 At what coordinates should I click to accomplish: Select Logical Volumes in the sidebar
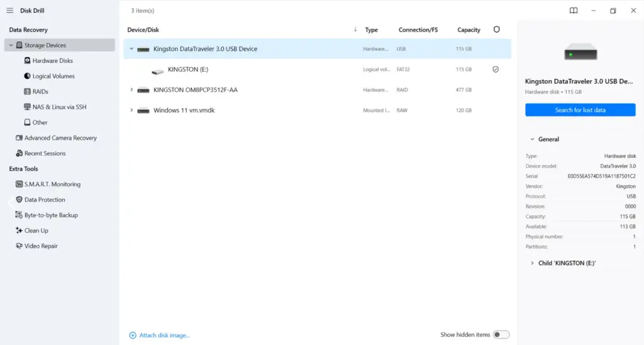coord(53,76)
